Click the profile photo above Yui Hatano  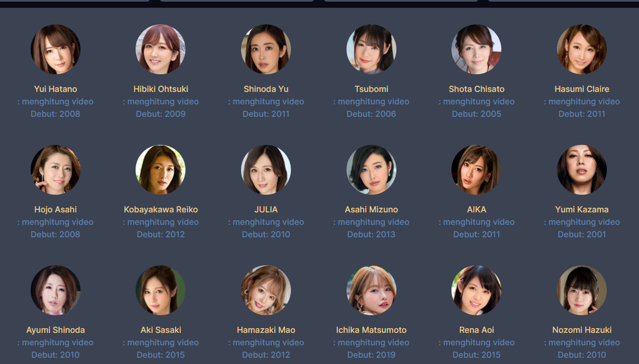click(56, 49)
